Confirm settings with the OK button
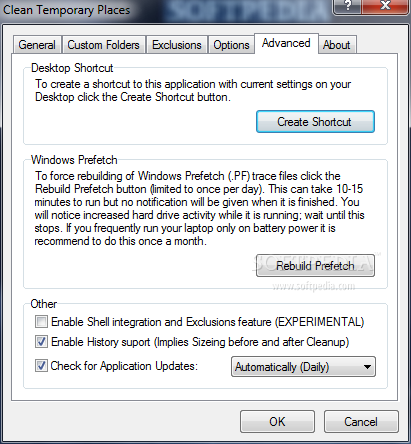The height and width of the screenshot is (444, 411). tap(277, 422)
